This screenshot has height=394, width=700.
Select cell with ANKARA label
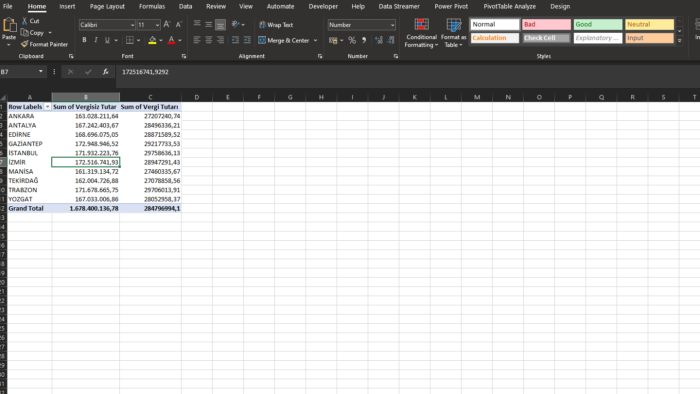tap(29, 116)
